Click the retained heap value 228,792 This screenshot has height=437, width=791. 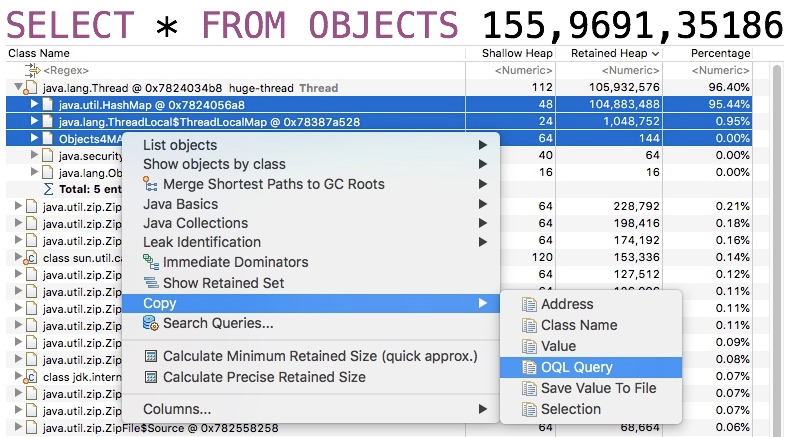[636, 206]
